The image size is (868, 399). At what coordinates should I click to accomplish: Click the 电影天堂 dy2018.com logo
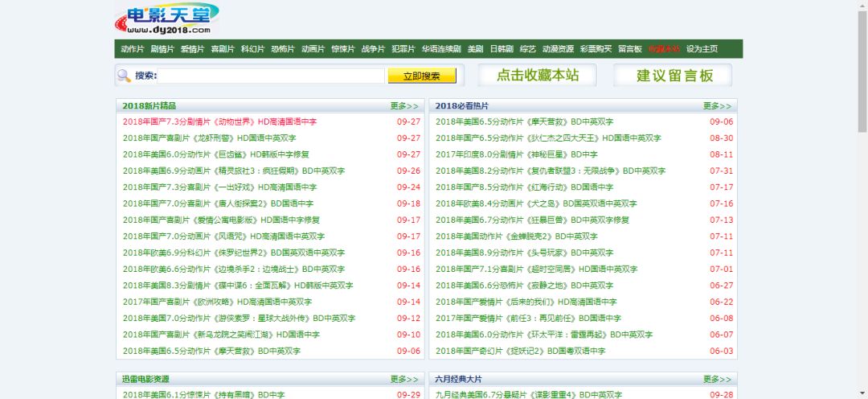[166, 19]
